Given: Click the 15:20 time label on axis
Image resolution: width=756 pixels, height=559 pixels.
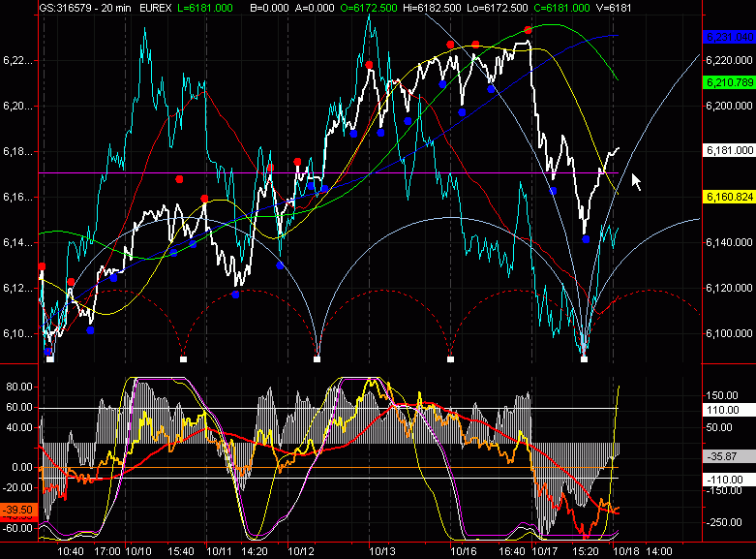Looking at the screenshot, I should tap(586, 551).
